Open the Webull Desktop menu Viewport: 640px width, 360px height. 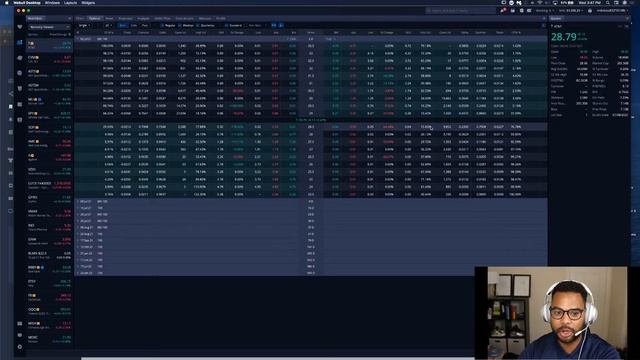pyautogui.click(x=27, y=2)
